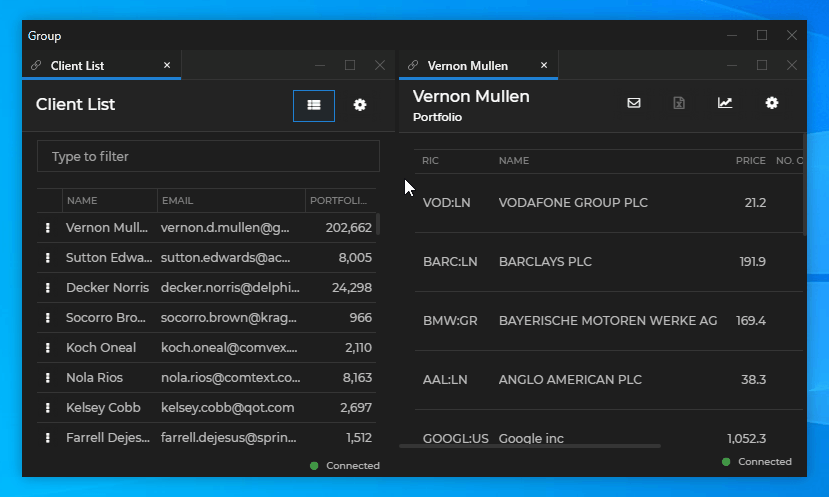
Task: Select the BMW:GR ticker cell
Action: click(450, 321)
